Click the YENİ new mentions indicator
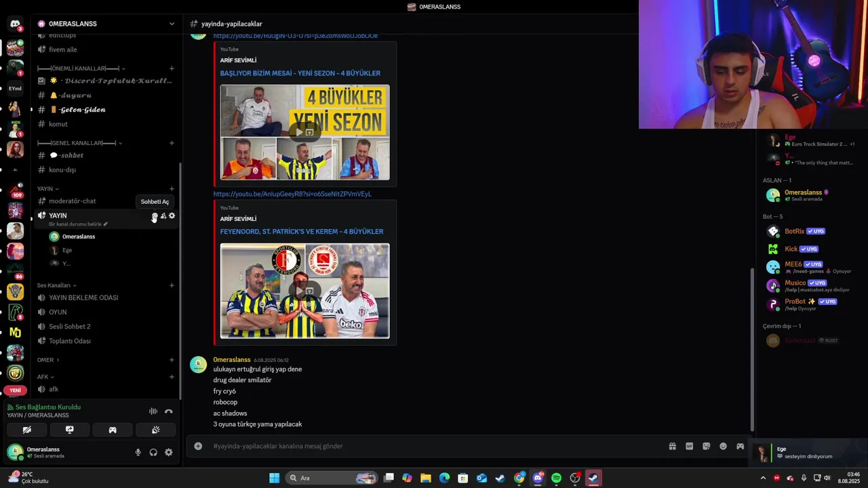The height and width of the screenshot is (488, 868). (x=15, y=390)
